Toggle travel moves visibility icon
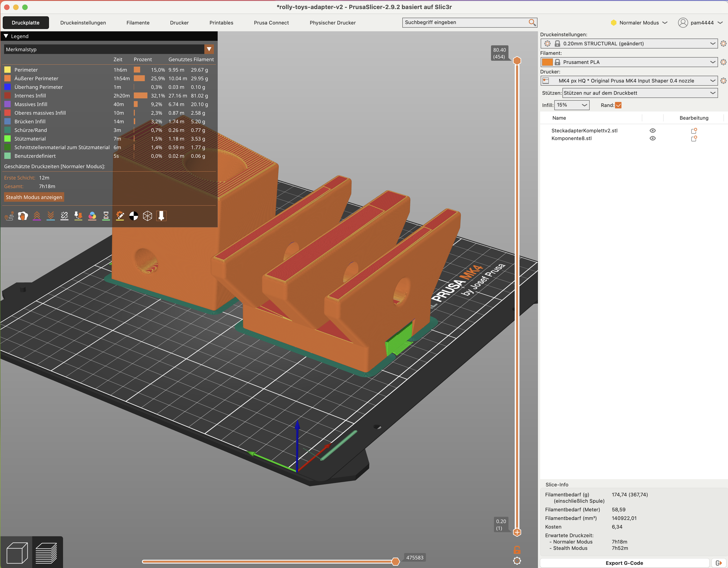Viewport: 728px width, 568px height. click(x=9, y=216)
